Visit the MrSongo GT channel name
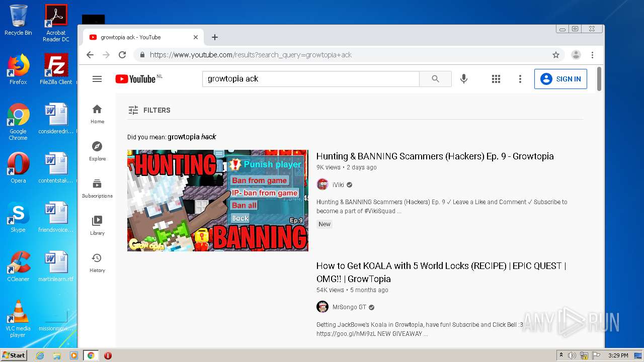The image size is (644, 362). coord(349,307)
